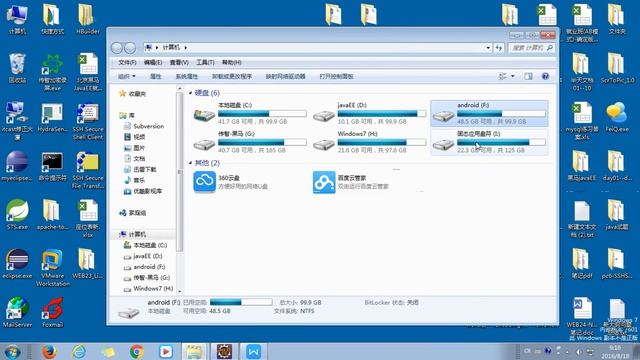This screenshot has width=640, height=360.
Task: Open the view options dropdown arrow
Action: (513, 76)
